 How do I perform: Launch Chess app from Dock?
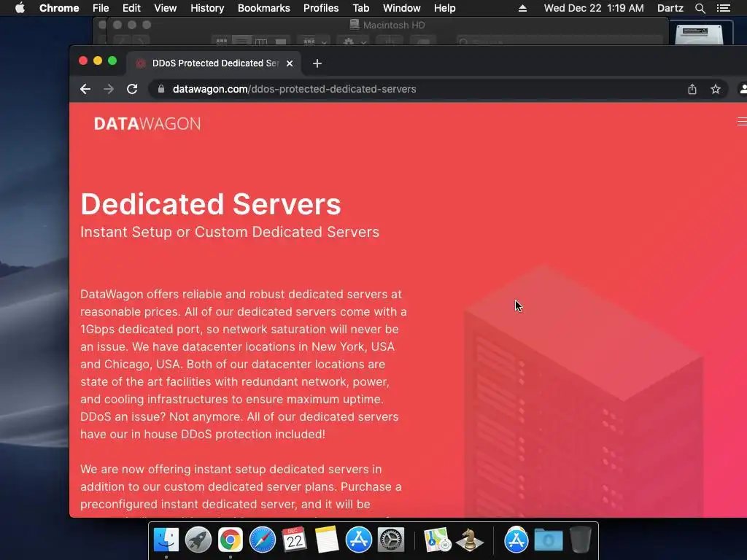(470, 540)
